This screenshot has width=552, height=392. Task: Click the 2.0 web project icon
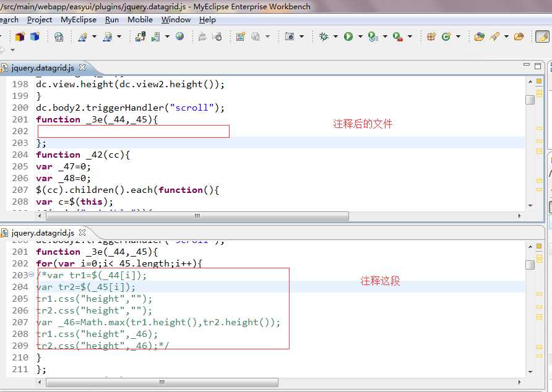coord(59,36)
